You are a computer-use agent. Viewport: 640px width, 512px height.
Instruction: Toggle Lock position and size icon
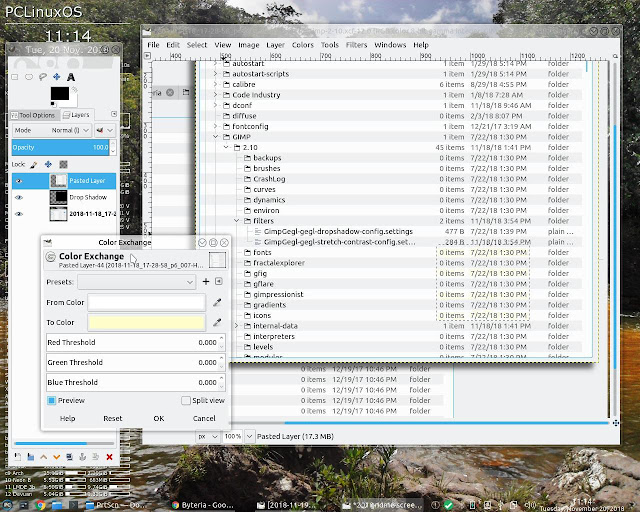(x=48, y=164)
